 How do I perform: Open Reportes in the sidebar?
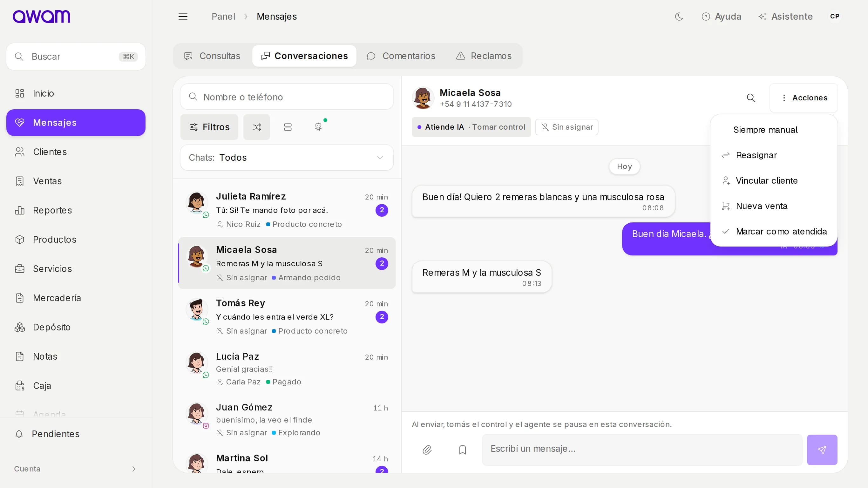click(x=76, y=210)
